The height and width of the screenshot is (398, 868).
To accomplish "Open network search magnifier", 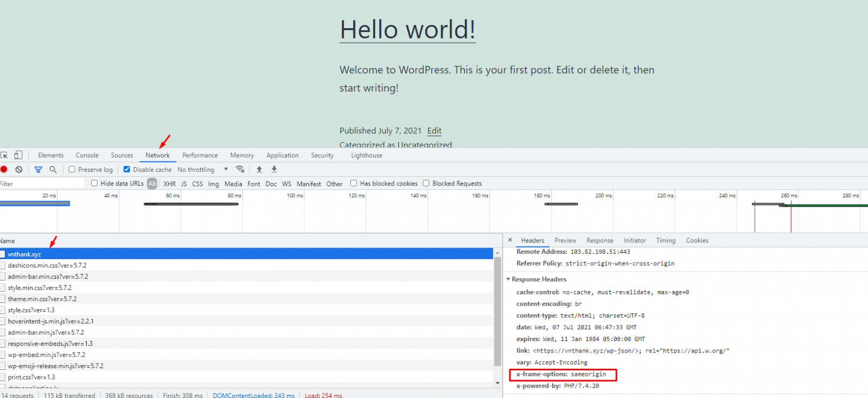I will pos(53,170).
